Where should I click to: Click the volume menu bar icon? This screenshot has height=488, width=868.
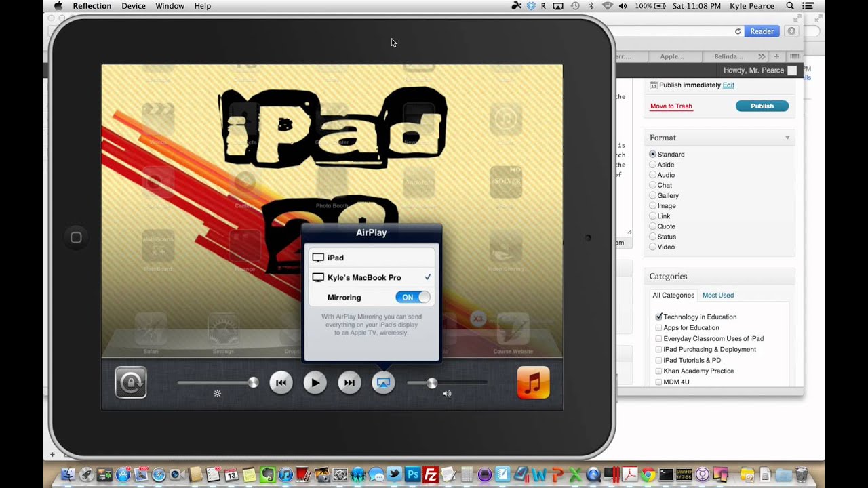[x=624, y=6]
